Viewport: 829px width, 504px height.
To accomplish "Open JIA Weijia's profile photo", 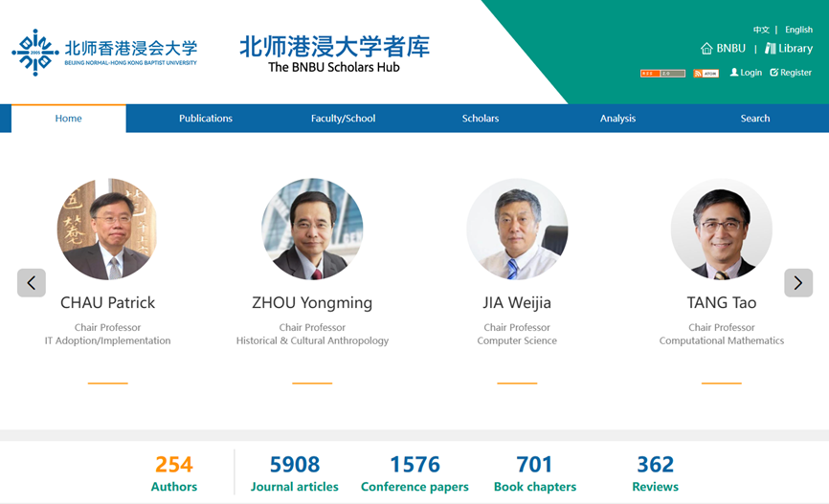I will point(517,229).
